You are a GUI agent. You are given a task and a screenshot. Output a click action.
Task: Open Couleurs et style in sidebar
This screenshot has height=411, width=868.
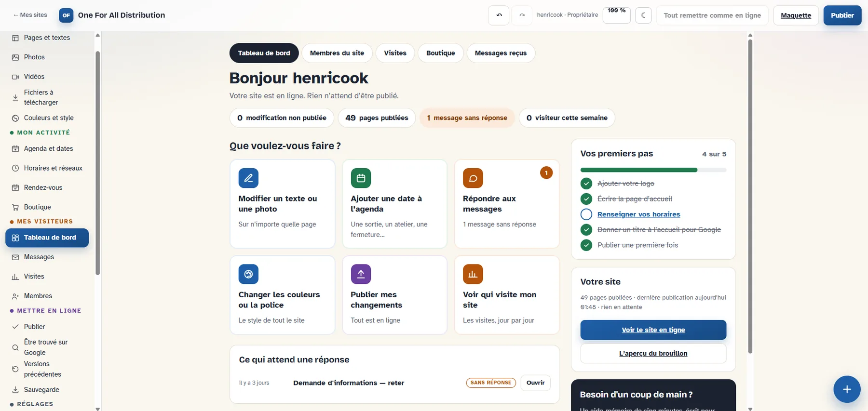[x=47, y=118]
